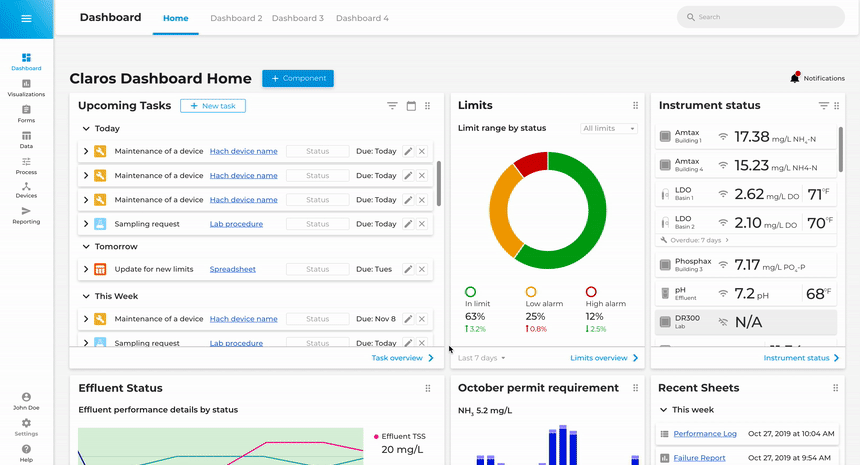Switch to Dashboard 2 tab
The image size is (860, 465).
[236, 18]
